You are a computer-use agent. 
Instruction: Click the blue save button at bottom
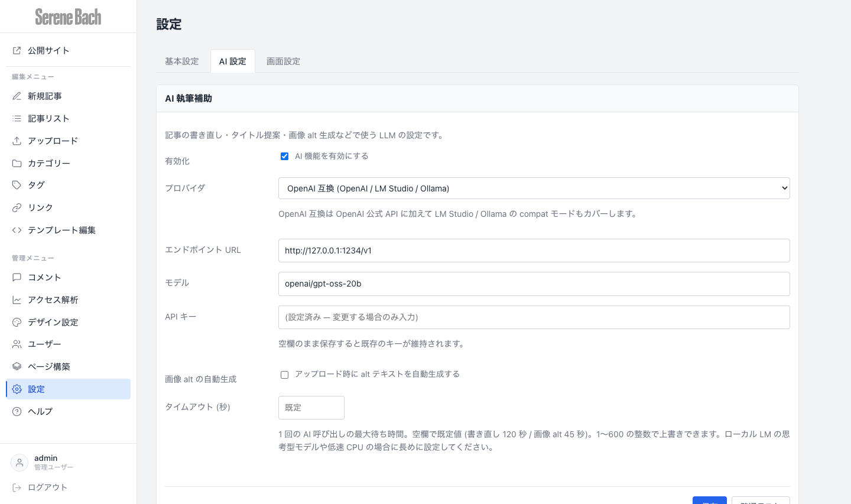point(709,502)
